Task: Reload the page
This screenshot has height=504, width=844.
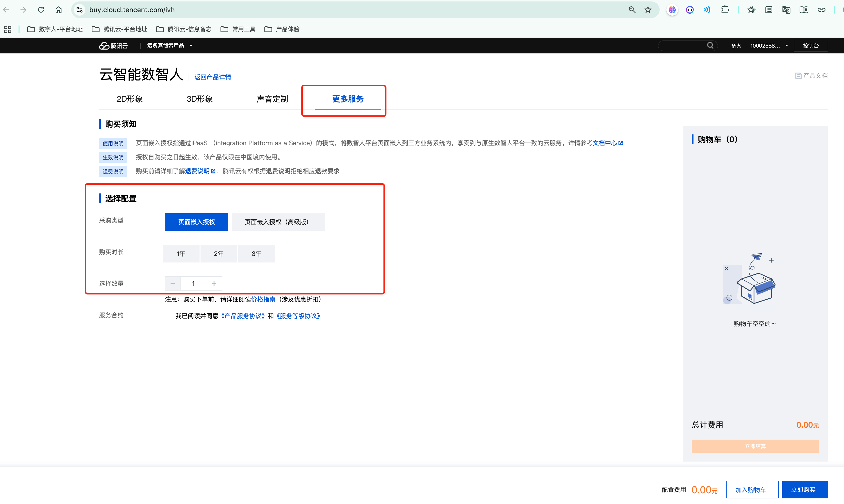Action: pyautogui.click(x=41, y=10)
